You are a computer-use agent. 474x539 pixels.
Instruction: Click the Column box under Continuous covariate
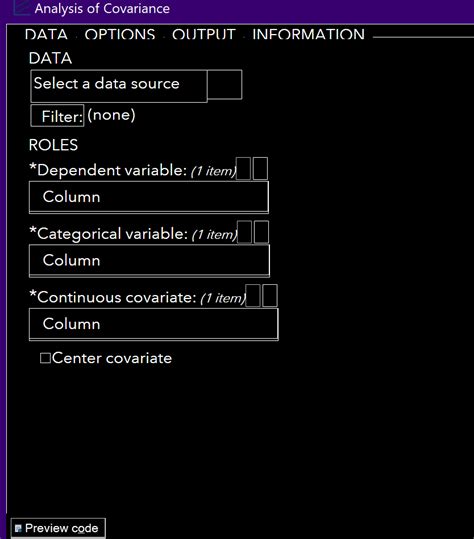(154, 324)
